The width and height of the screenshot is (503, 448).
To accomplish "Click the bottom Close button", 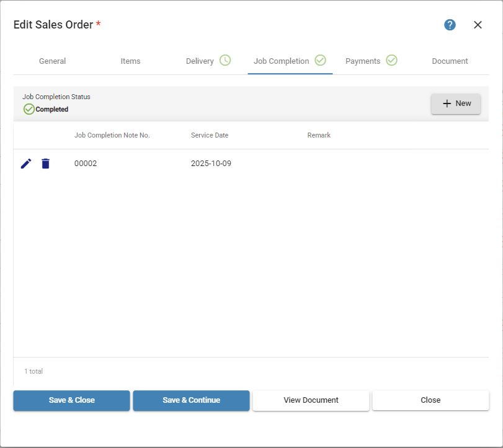I will pyautogui.click(x=430, y=400).
